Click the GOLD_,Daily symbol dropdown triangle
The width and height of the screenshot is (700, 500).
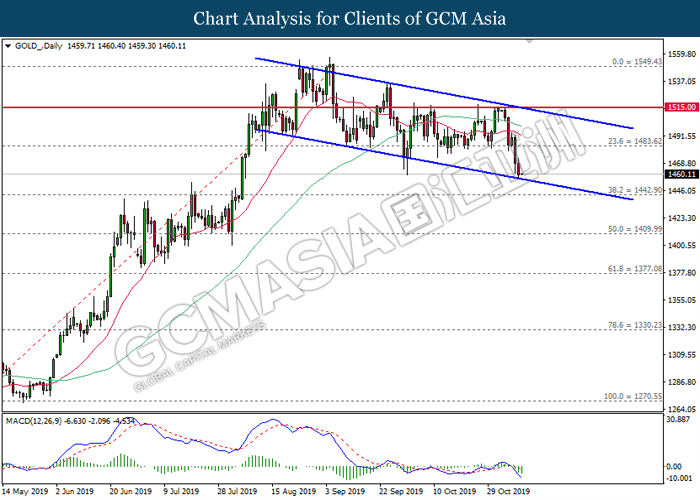tap(8, 46)
